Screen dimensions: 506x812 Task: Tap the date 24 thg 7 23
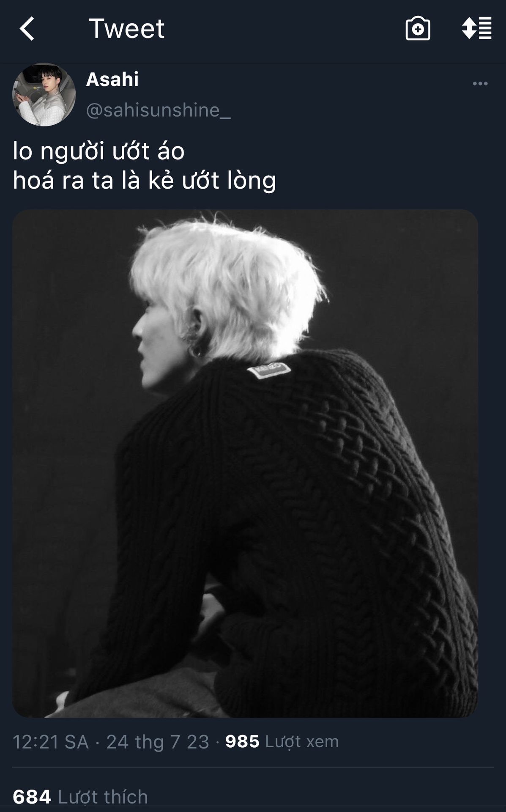158,742
